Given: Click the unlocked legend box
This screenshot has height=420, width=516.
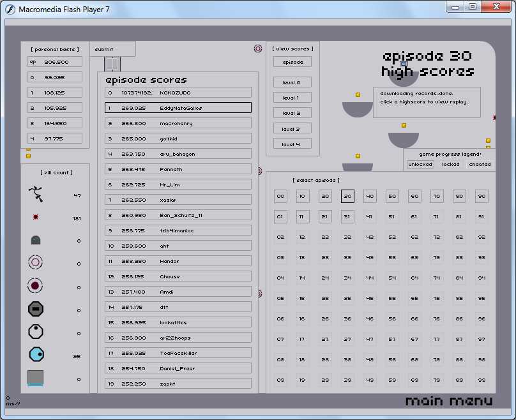Looking at the screenshot, I should tap(420, 164).
